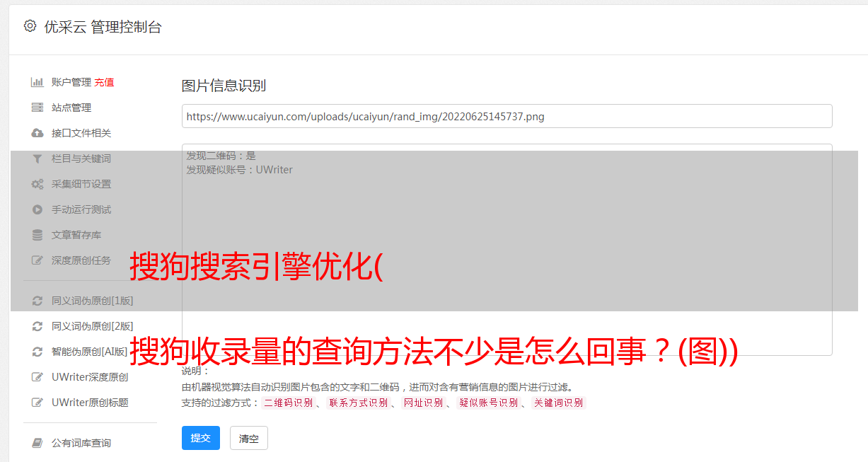Open 公有词库查询 page
This screenshot has width=868, height=462.
(x=81, y=443)
